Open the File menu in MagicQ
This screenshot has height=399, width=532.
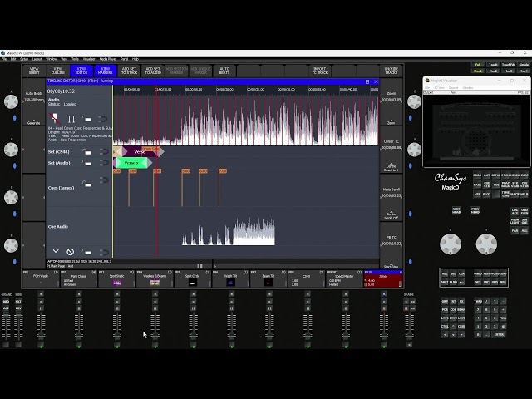(4, 59)
